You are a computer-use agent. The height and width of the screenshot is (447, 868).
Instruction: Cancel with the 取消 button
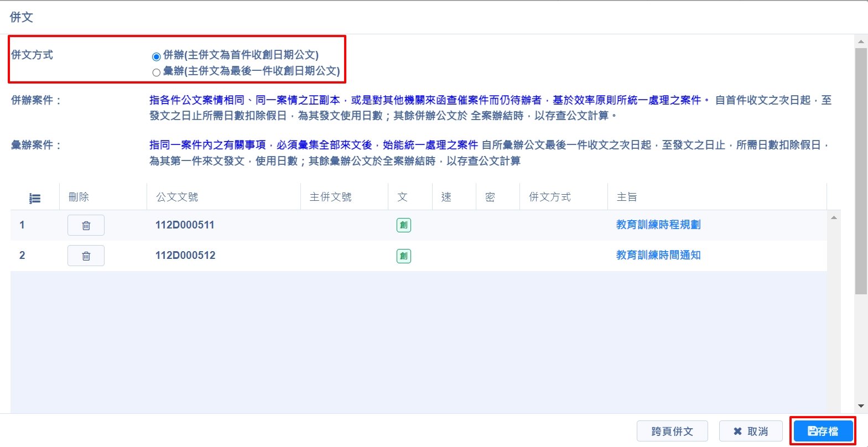coord(751,431)
